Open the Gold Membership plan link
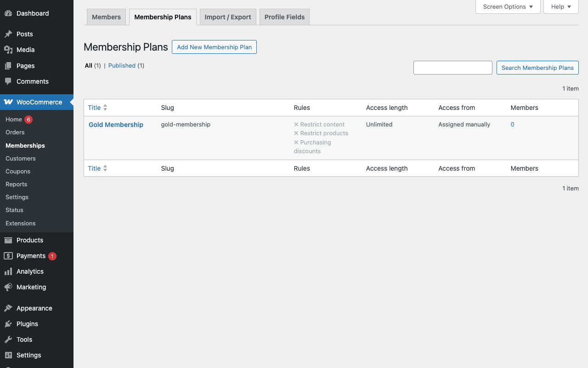The height and width of the screenshot is (368, 588). [116, 125]
